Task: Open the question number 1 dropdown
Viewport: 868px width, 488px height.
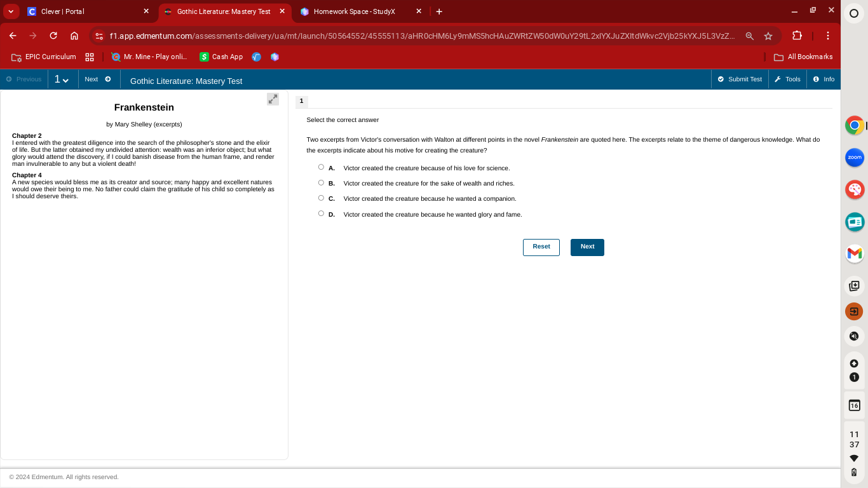Action: pos(62,79)
